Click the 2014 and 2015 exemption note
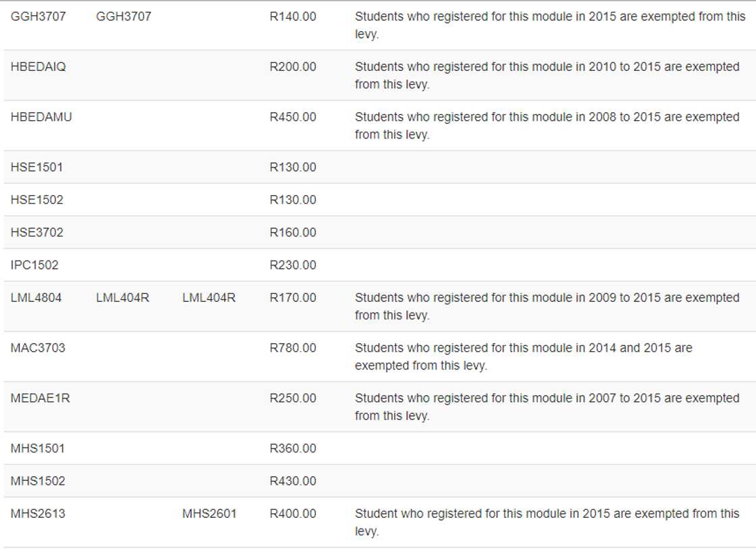Viewport: 756px width, 549px height. point(524,357)
